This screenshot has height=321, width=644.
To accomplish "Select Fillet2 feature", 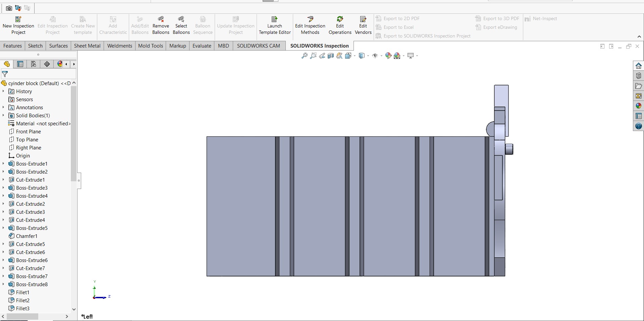I will (22, 301).
